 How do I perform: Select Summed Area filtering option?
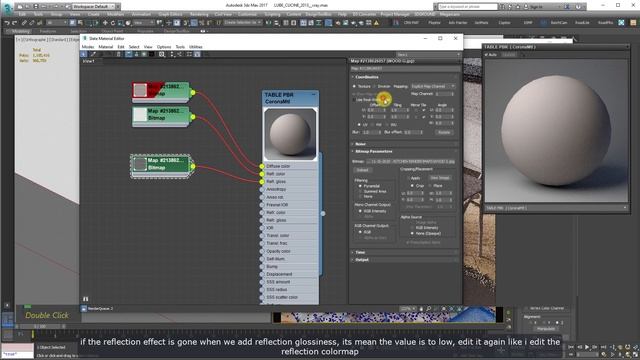click(x=360, y=191)
